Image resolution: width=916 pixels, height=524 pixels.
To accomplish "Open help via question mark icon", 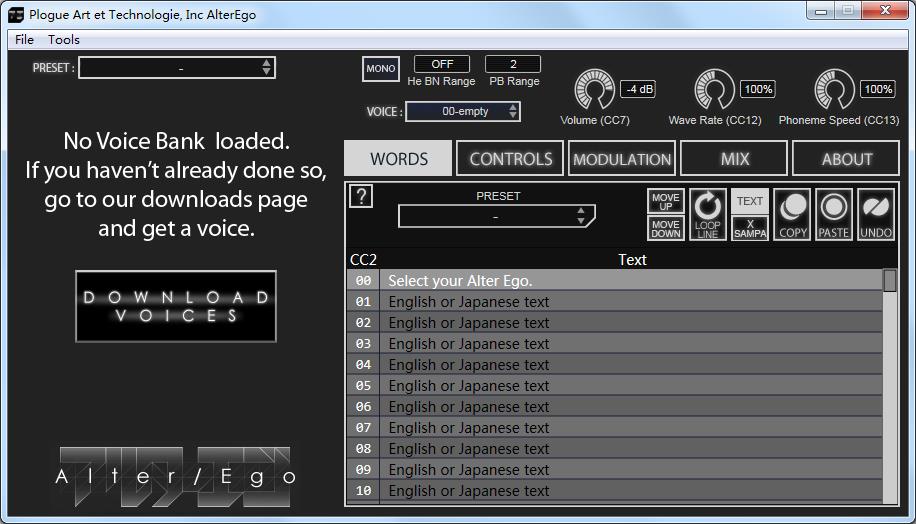I will [362, 197].
